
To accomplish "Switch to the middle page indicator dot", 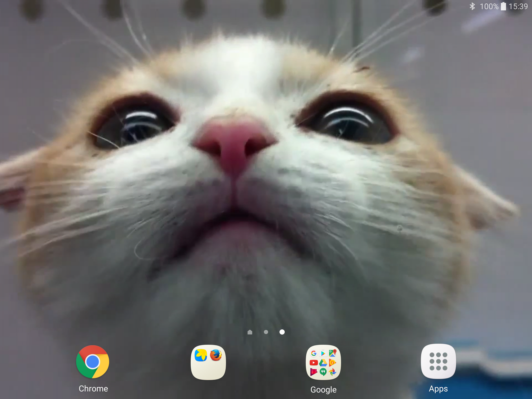I will [x=266, y=332].
